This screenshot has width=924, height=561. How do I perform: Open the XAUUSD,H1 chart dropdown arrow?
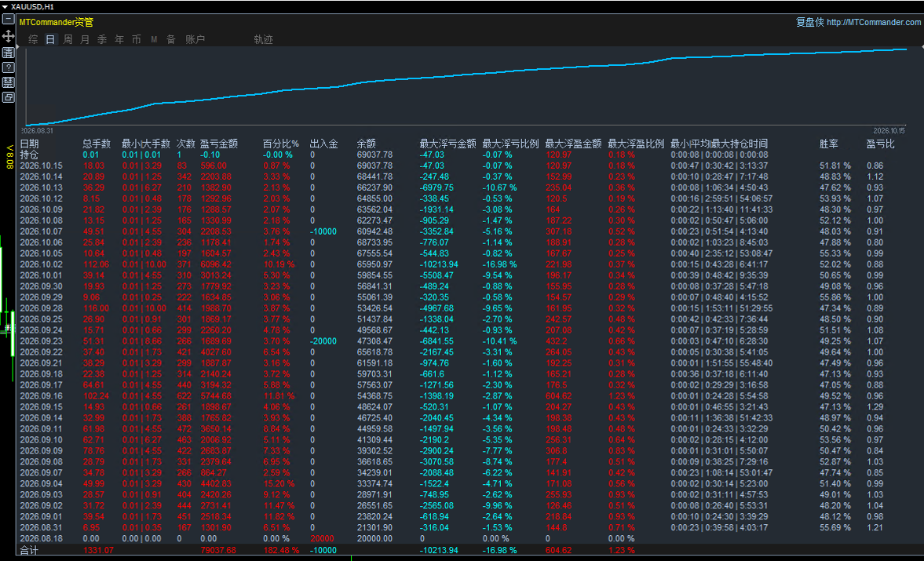point(5,6)
